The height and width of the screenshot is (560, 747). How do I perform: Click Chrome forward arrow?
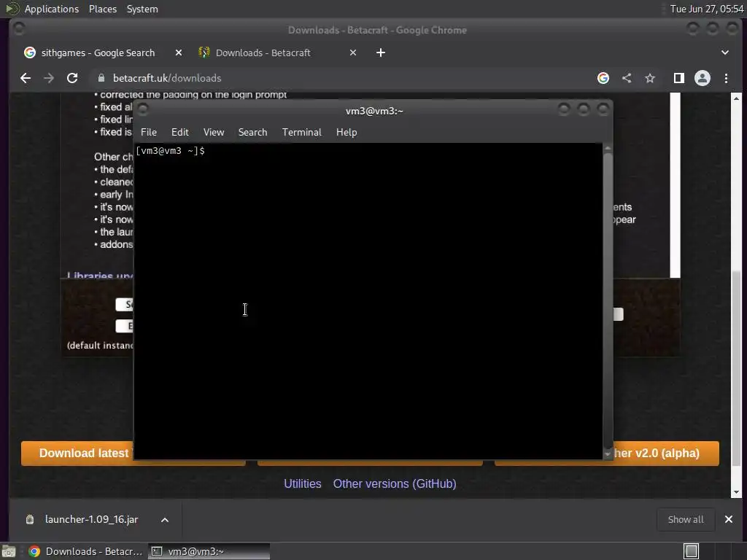coord(49,78)
